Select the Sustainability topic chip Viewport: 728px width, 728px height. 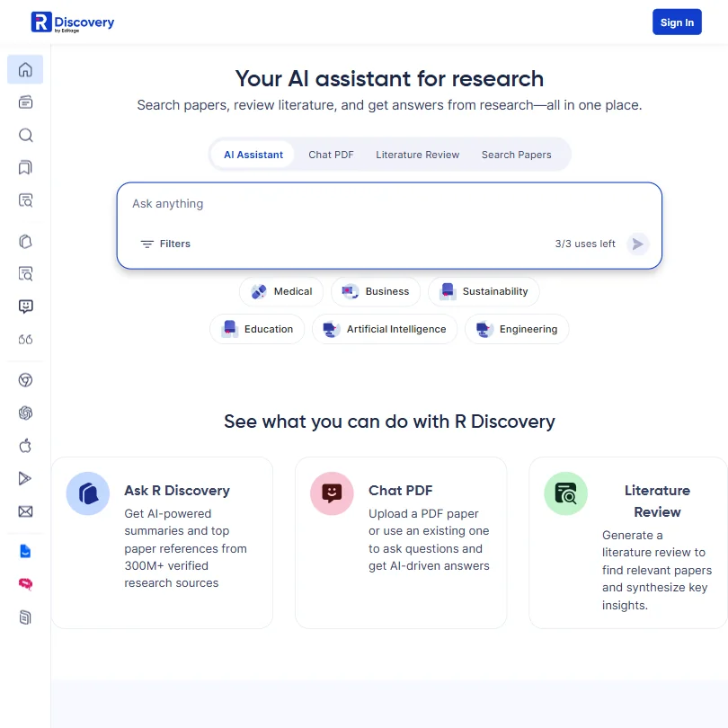484,291
